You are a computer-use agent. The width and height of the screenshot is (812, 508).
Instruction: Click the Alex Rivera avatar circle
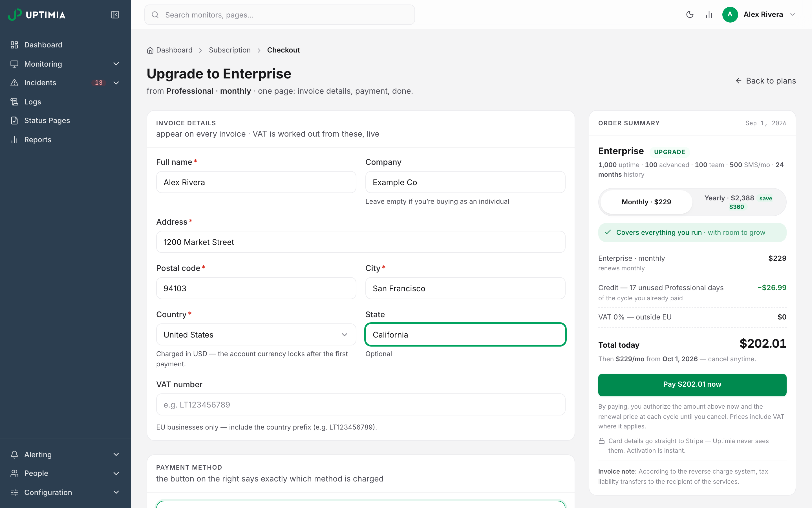(x=730, y=14)
